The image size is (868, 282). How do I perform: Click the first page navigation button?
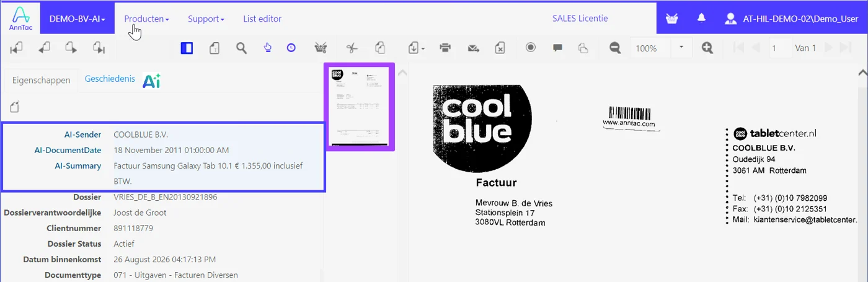pos(739,48)
